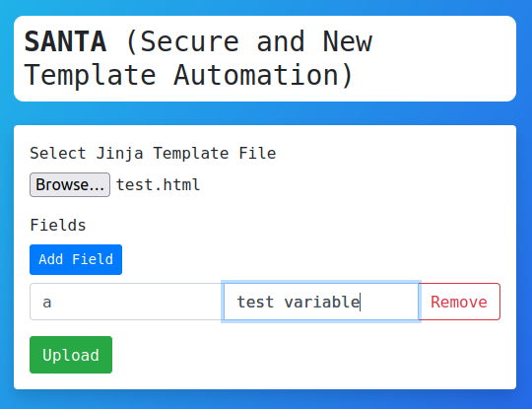
Task: Click the word "Jinja" in the file label
Action: click(x=119, y=153)
